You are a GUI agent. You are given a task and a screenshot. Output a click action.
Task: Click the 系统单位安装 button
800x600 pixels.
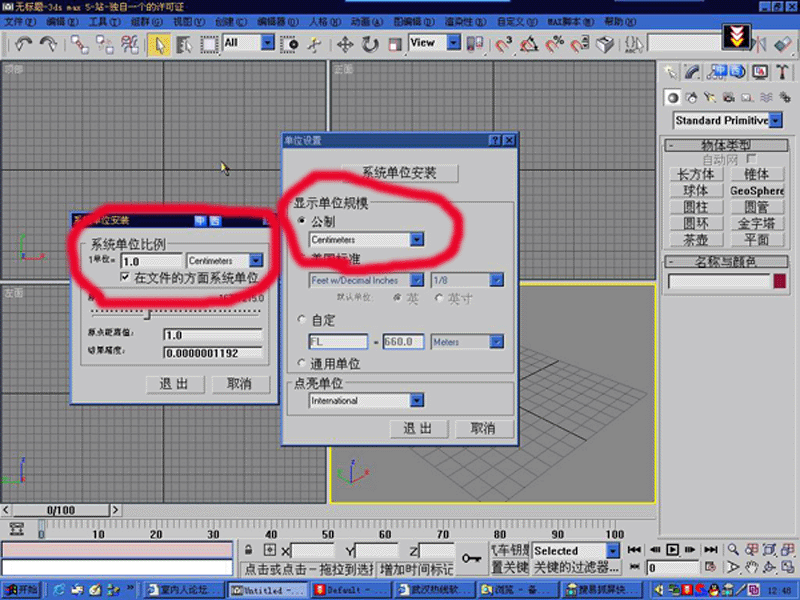pyautogui.click(x=399, y=172)
